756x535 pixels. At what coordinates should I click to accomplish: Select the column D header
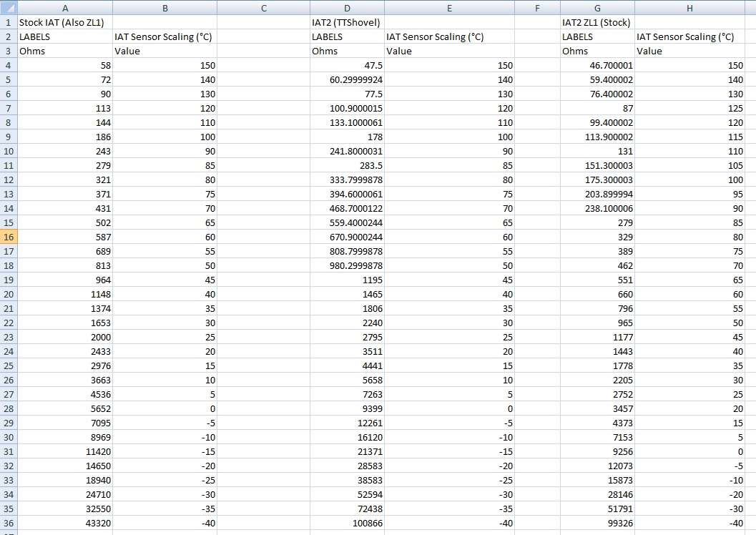(x=347, y=8)
